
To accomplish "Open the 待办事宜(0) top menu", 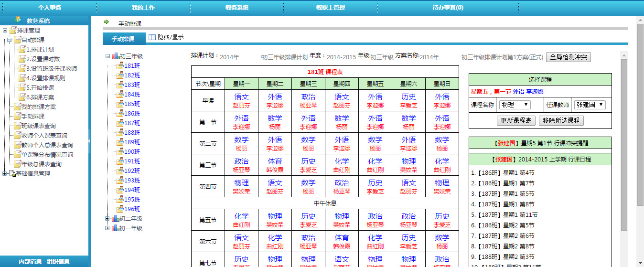I will pyautogui.click(x=448, y=8).
